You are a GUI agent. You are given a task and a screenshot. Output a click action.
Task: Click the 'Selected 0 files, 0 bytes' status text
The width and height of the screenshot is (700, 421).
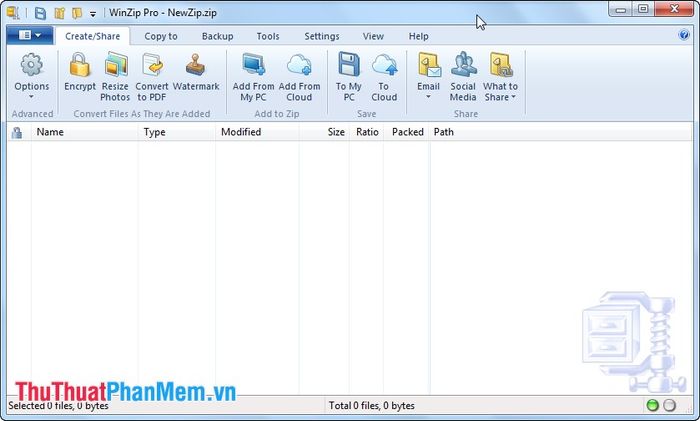(58, 405)
